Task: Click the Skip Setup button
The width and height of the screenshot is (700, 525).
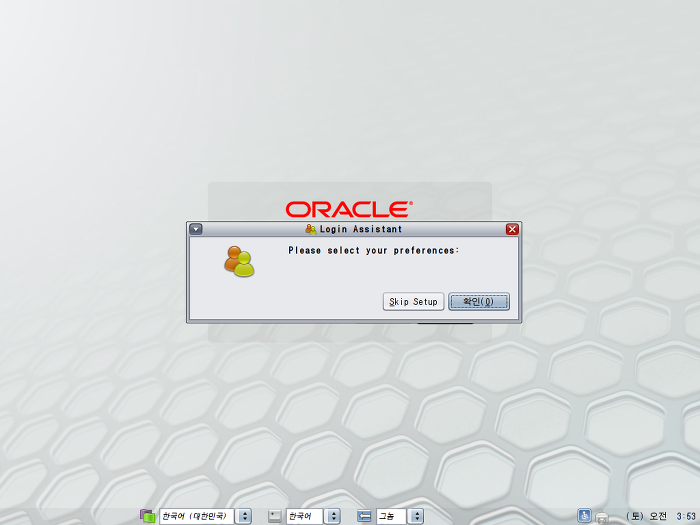Action: coord(413,302)
